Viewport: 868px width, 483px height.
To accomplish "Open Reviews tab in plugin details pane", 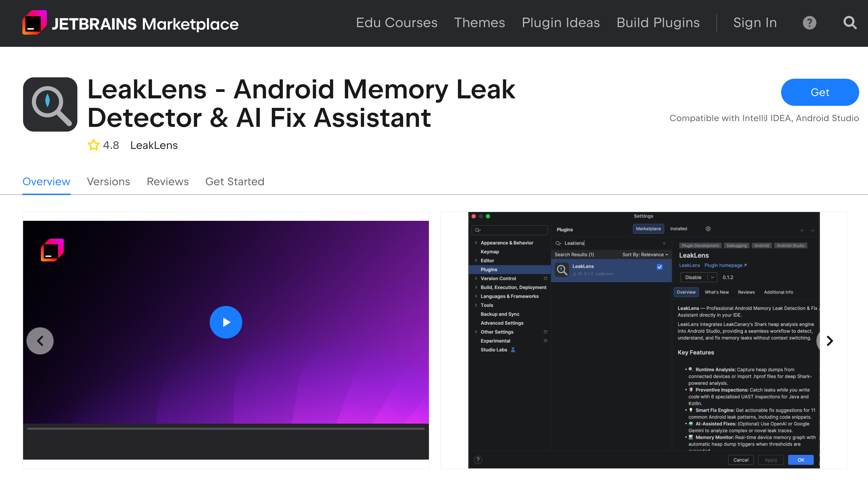I will (746, 292).
